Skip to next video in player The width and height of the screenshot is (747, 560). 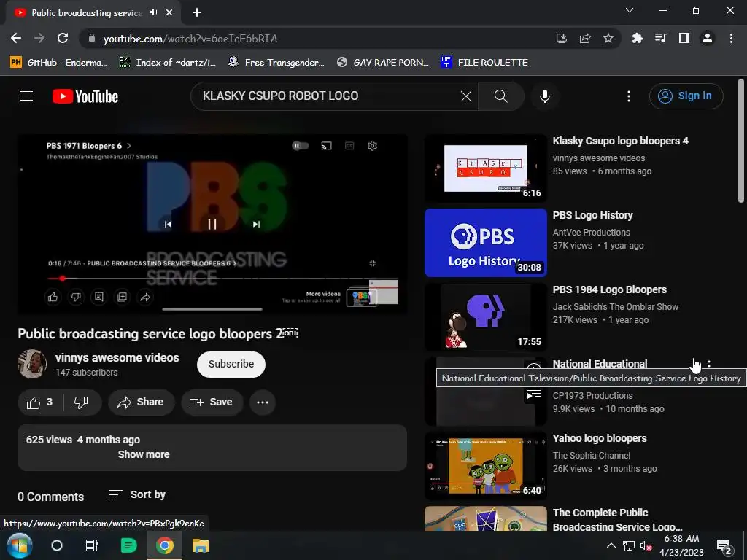click(x=256, y=224)
